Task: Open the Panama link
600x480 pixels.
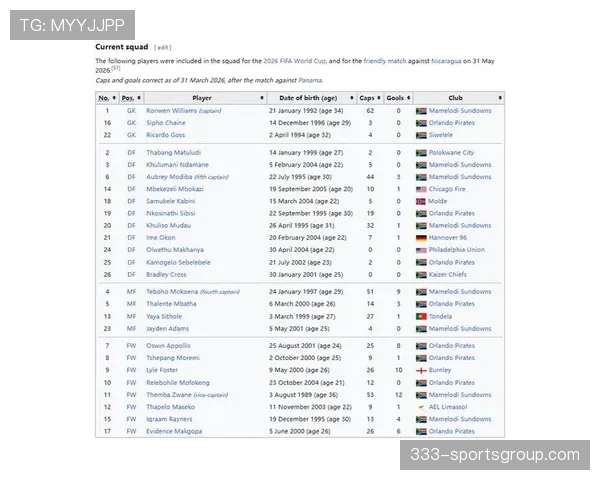Action: 310,80
